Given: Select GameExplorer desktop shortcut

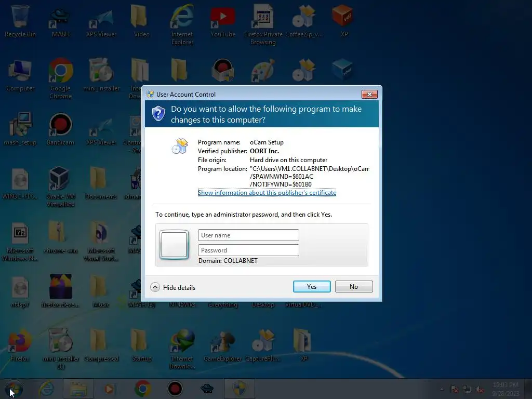Looking at the screenshot, I should point(222,345).
